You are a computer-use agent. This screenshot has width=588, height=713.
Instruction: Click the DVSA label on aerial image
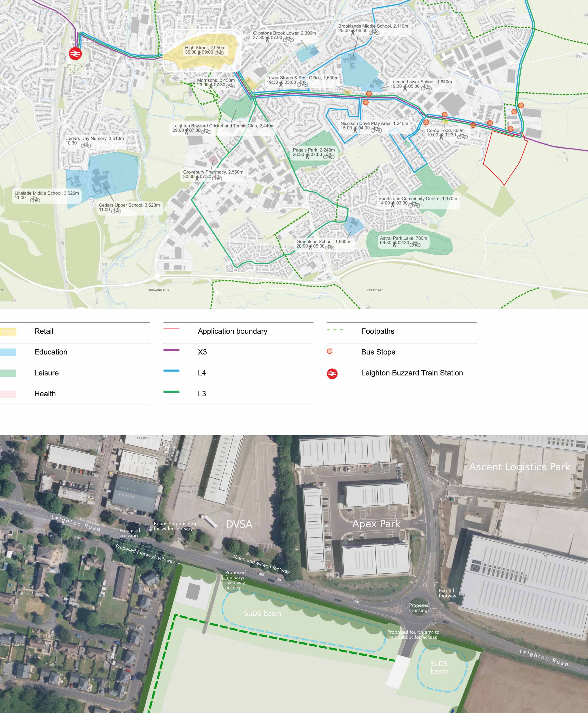pos(239,524)
